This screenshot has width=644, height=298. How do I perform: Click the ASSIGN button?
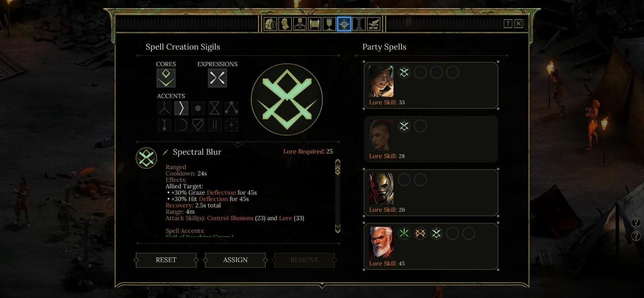pos(235,260)
